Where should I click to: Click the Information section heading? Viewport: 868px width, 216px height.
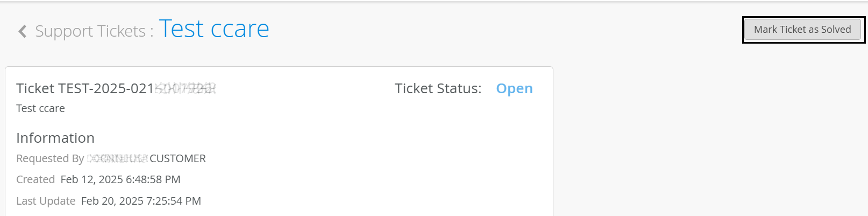pyautogui.click(x=55, y=138)
